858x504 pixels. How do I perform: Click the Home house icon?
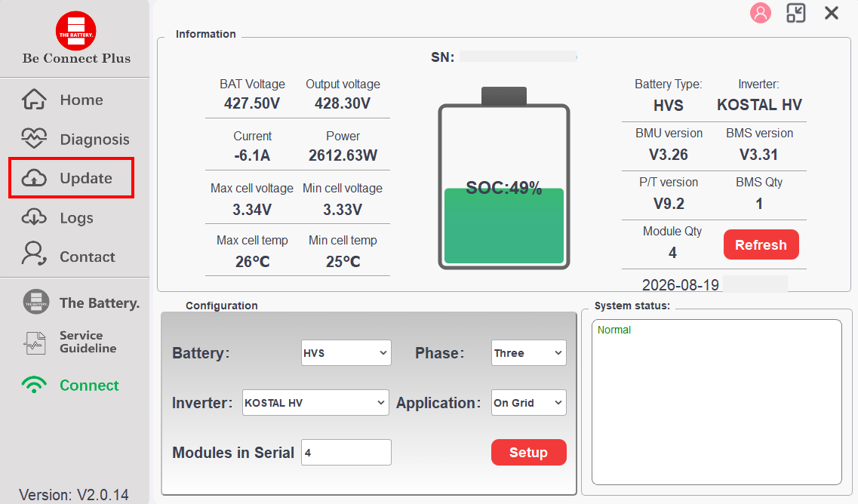34,99
